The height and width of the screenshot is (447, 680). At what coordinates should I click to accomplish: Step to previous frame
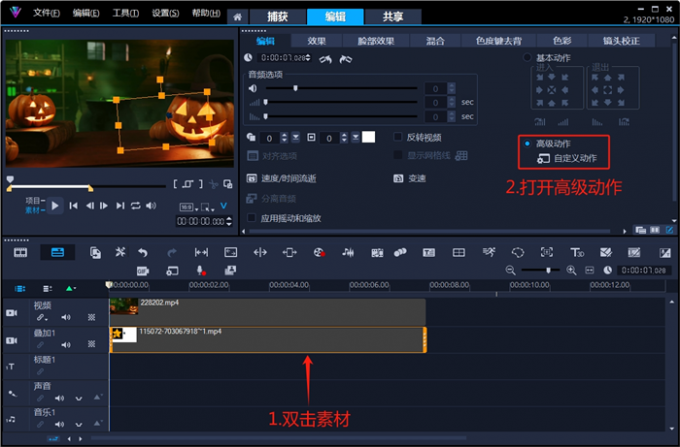[89, 206]
